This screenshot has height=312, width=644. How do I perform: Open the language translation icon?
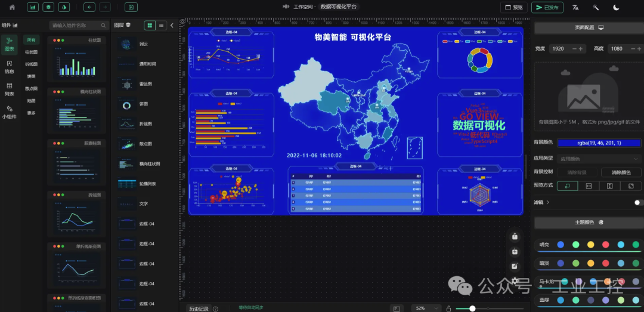click(x=575, y=7)
